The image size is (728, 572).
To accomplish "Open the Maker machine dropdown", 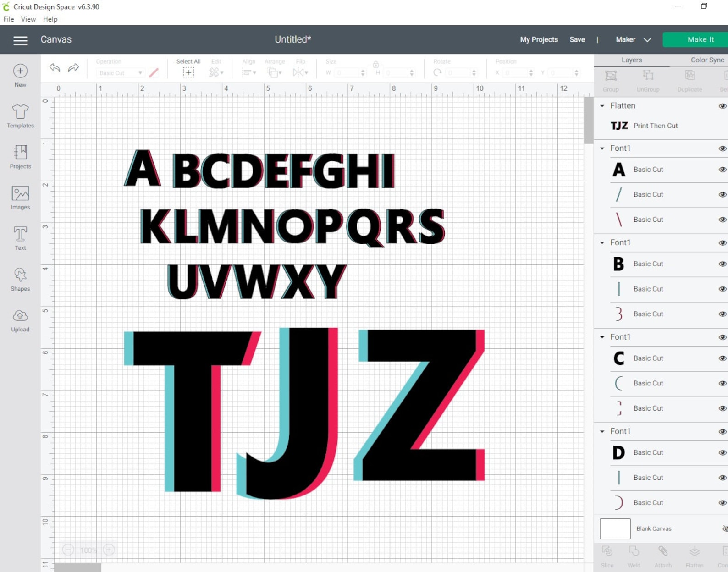I will 633,40.
